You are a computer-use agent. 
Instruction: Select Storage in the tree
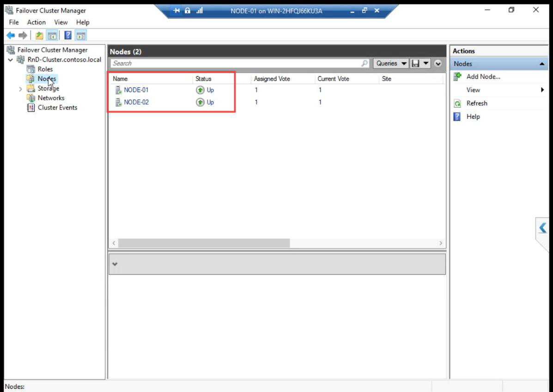click(x=49, y=88)
